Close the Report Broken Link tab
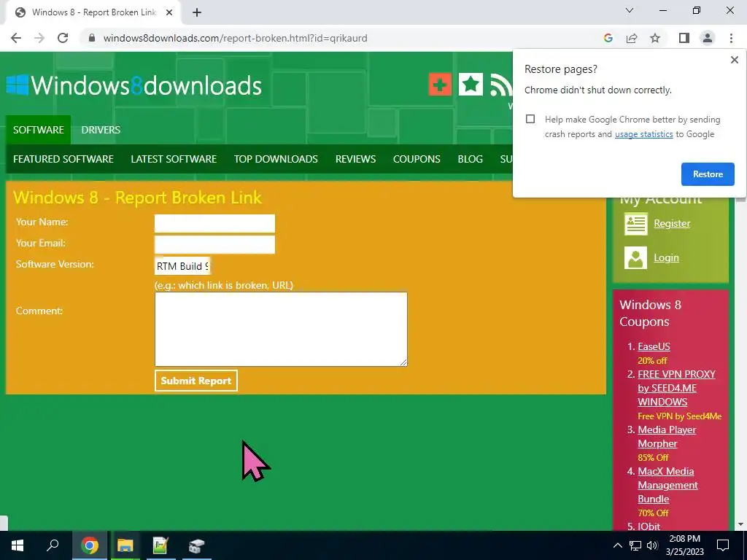Screen dimensions: 747x560 169,13
